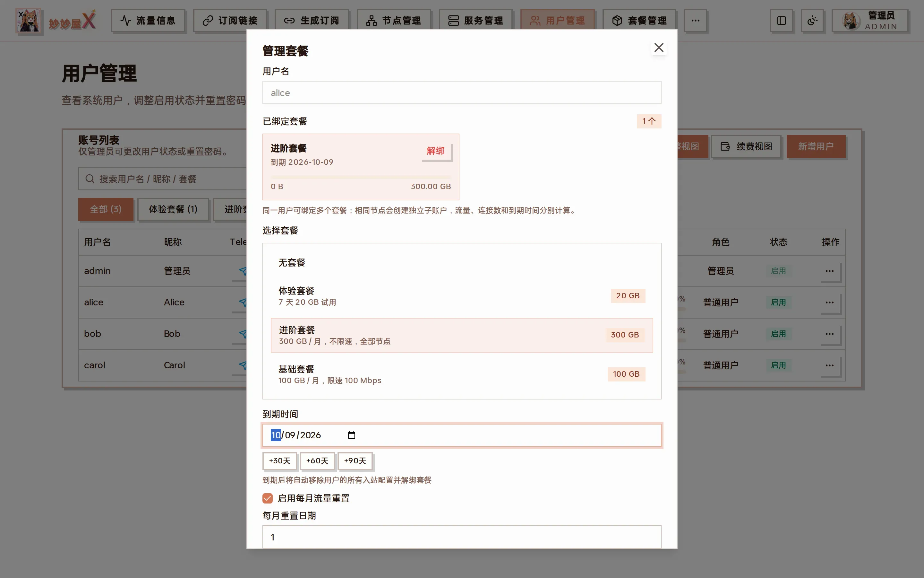924x578 pixels.
Task: Open 订阅链接 navigation tab
Action: (x=230, y=21)
